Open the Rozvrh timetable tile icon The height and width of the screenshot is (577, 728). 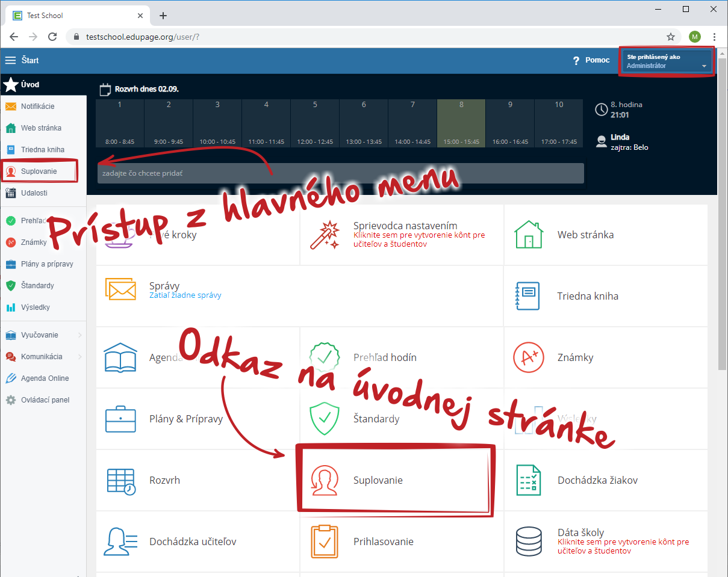coord(120,480)
